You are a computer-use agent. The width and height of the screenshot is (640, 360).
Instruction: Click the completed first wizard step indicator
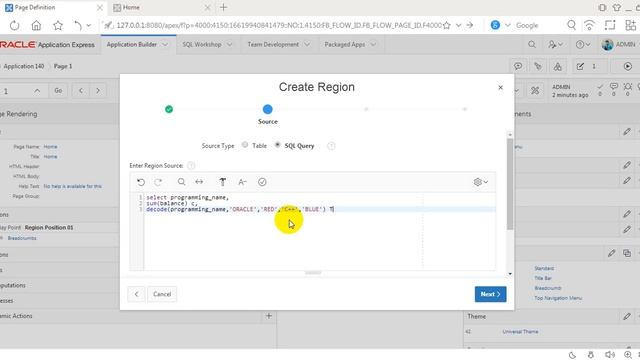tap(169, 109)
